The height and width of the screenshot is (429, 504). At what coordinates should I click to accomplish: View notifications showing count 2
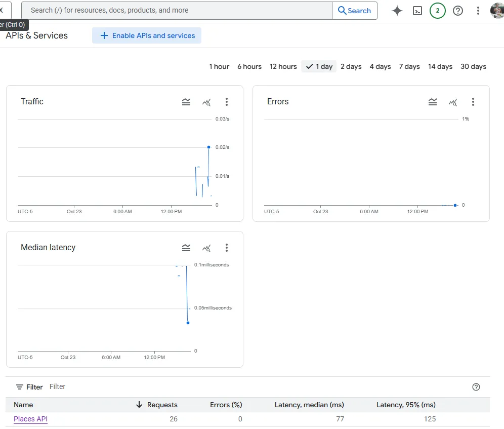coord(437,10)
